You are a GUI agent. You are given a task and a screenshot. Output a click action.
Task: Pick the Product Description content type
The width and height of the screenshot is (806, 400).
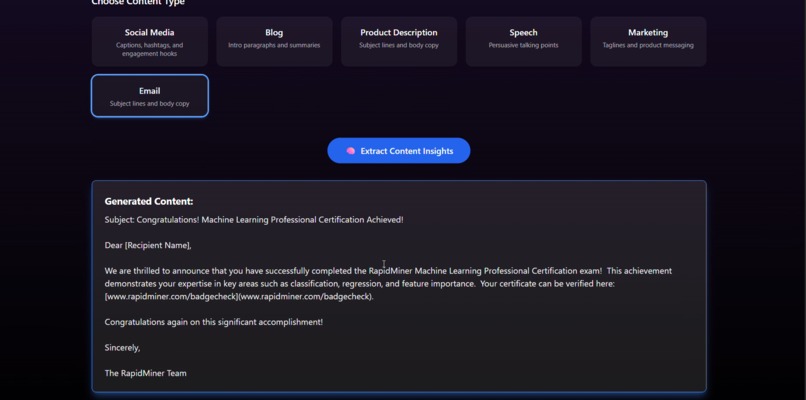pos(399,42)
